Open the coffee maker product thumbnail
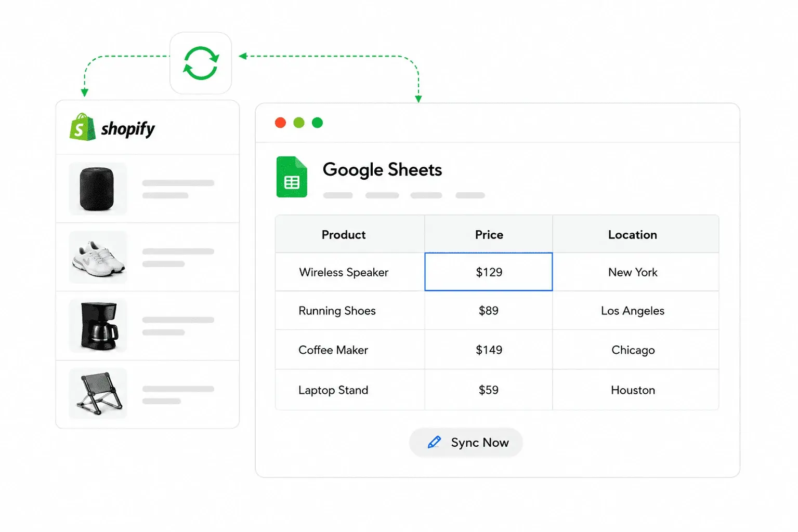Screen dimensions: 798x532 [x=98, y=326]
